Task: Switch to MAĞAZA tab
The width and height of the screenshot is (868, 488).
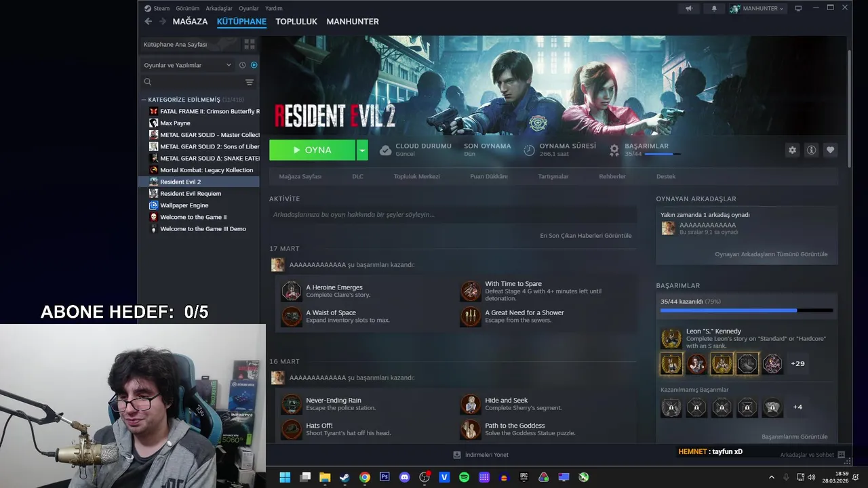Action: click(x=190, y=22)
